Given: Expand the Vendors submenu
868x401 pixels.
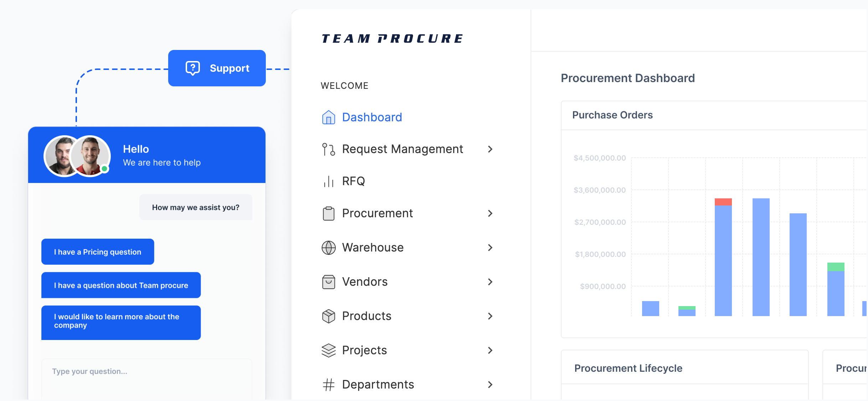Looking at the screenshot, I should click(491, 281).
